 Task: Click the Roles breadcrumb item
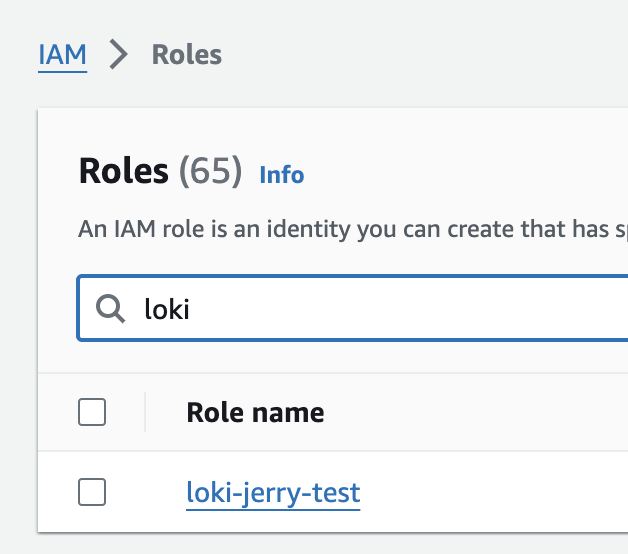coord(186,54)
